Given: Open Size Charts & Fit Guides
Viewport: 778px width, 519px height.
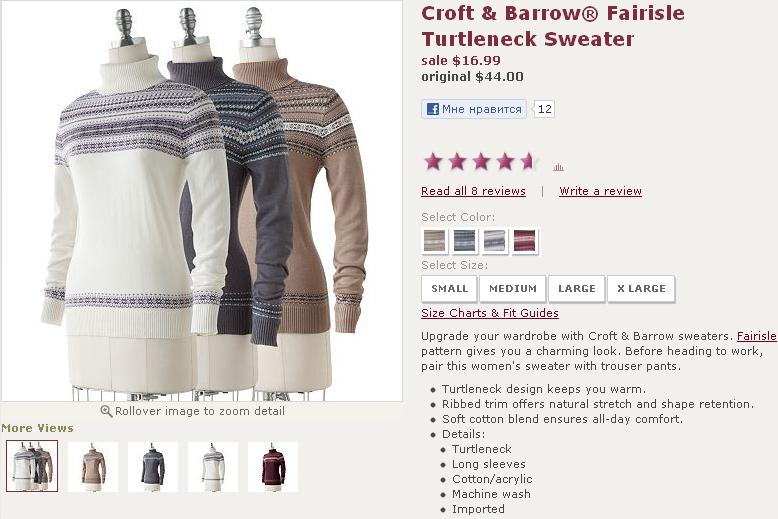Looking at the screenshot, I should pyautogui.click(x=490, y=313).
